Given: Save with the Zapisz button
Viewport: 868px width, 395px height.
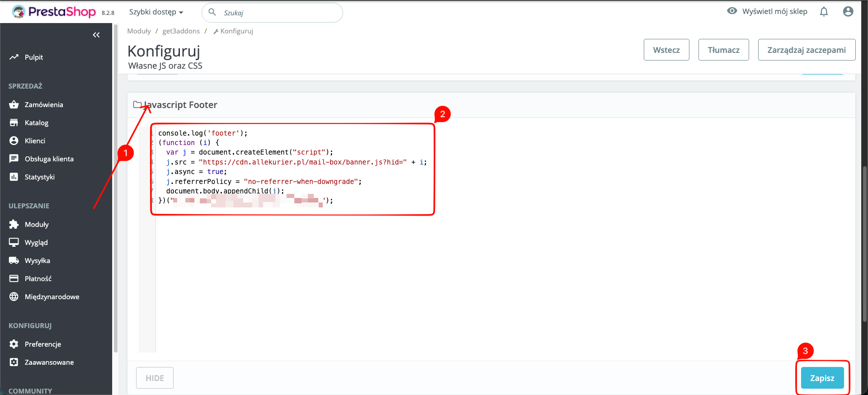Looking at the screenshot, I should click(822, 378).
